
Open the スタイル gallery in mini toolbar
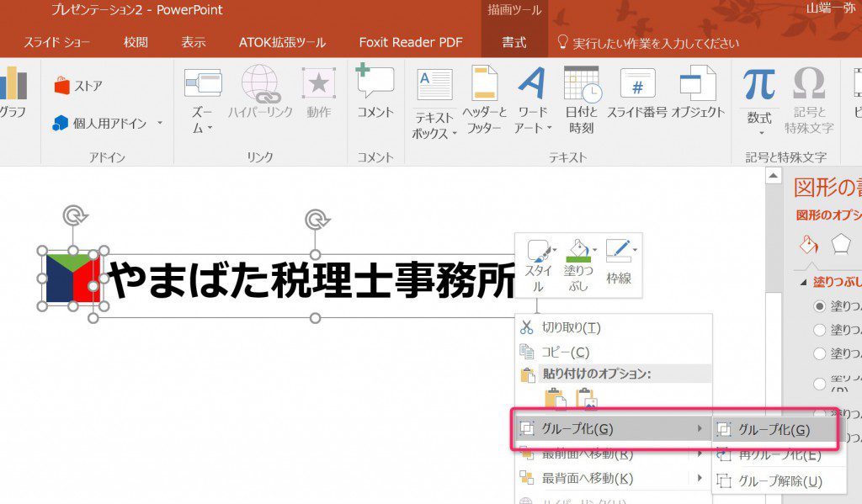(540, 266)
